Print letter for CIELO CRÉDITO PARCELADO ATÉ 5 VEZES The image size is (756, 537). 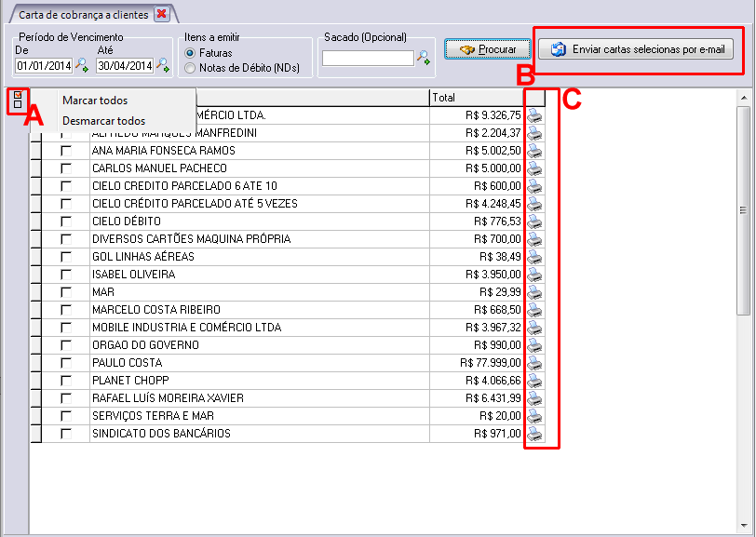pyautogui.click(x=534, y=204)
